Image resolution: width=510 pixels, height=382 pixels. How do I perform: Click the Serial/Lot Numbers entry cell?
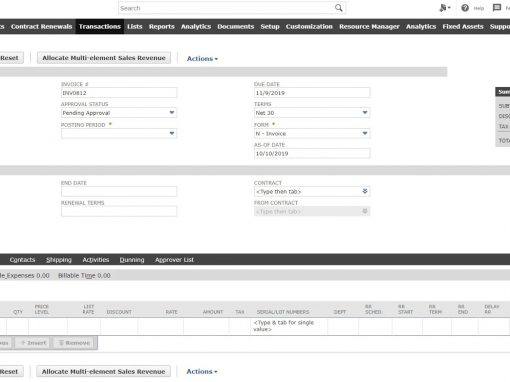point(289,326)
